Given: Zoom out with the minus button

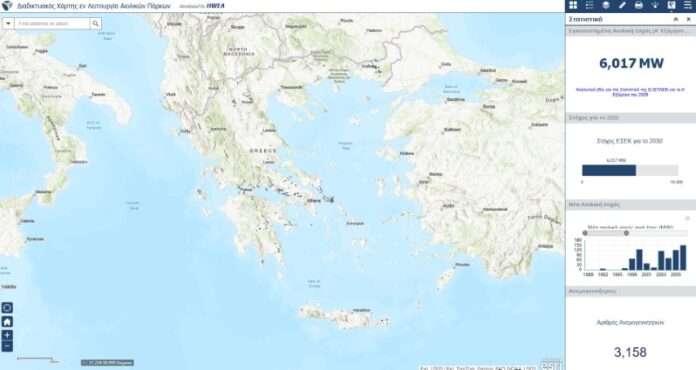Looking at the screenshot, I should (x=7, y=346).
